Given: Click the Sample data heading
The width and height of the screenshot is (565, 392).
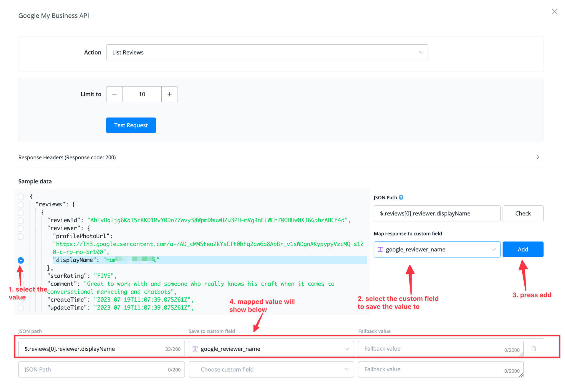Looking at the screenshot, I should pyautogui.click(x=35, y=181).
